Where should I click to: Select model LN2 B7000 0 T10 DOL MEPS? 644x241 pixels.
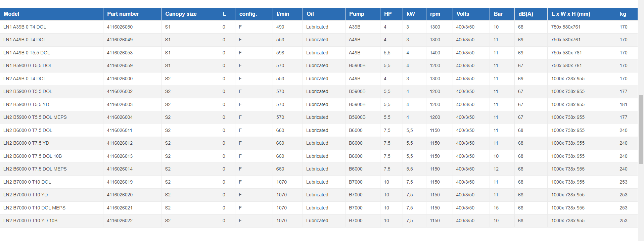[34, 208]
